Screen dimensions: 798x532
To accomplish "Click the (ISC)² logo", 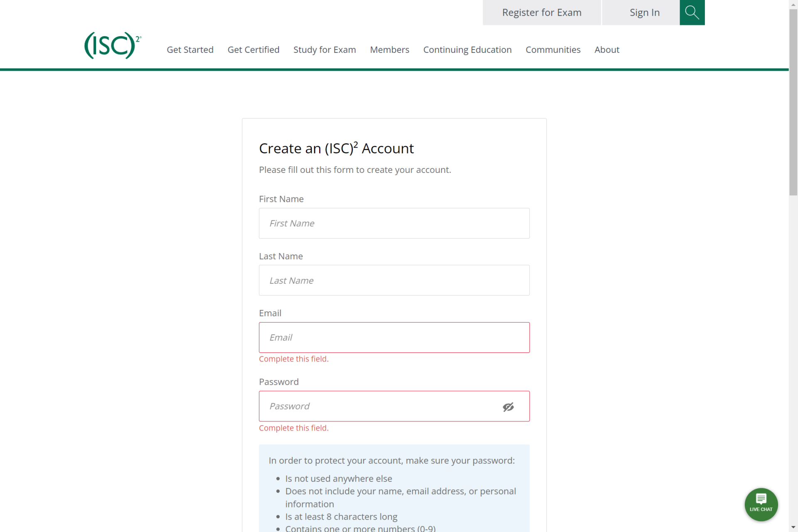I will pyautogui.click(x=113, y=45).
